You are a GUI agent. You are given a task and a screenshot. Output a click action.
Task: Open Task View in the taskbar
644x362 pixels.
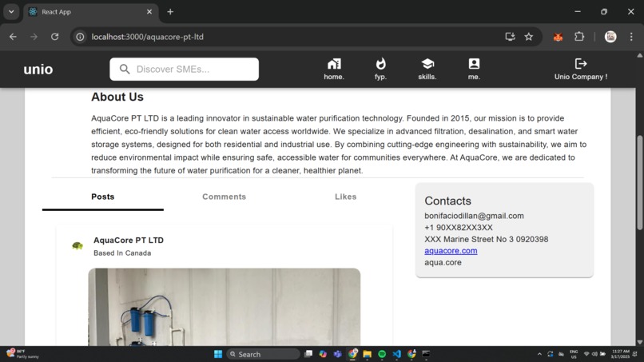click(308, 354)
